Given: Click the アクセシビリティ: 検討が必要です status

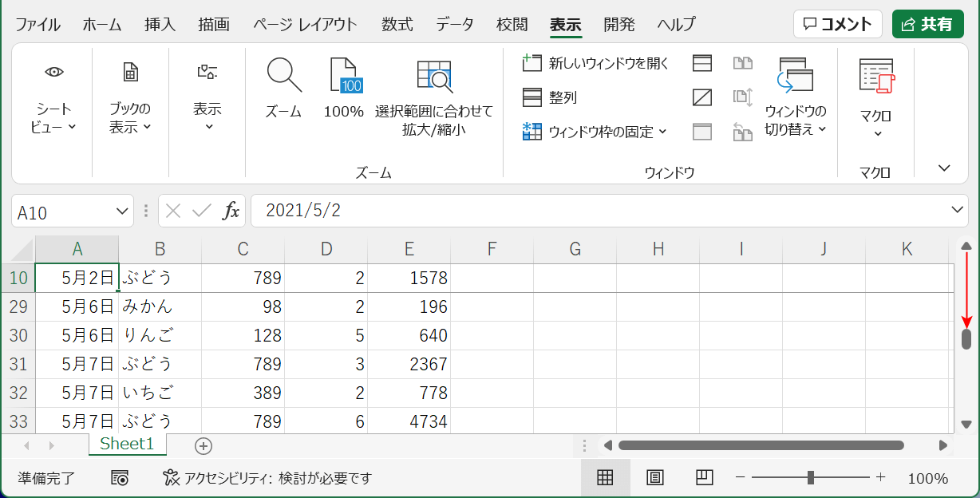Looking at the screenshot, I should click(267, 478).
